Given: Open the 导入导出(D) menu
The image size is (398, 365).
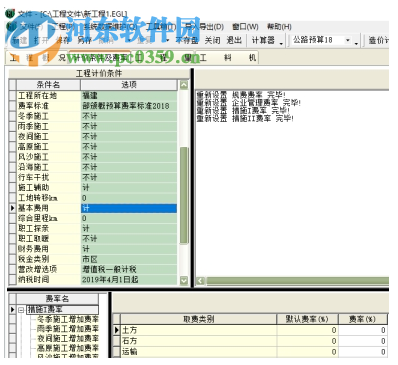Looking at the screenshot, I should [204, 27].
